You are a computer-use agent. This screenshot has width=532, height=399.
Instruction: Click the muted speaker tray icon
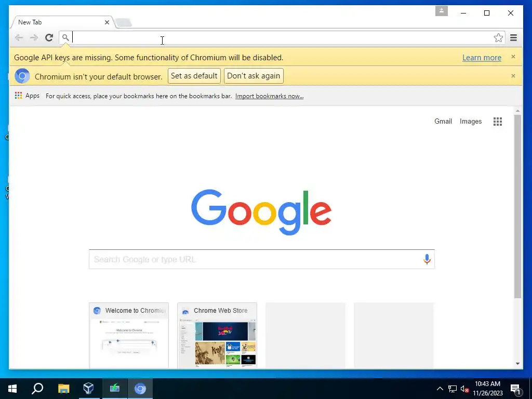[464, 389]
